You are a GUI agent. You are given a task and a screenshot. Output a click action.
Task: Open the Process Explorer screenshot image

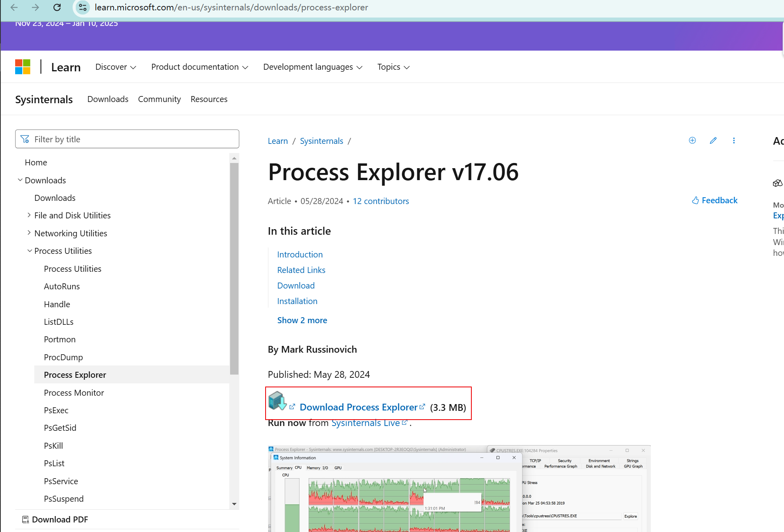pos(459,489)
